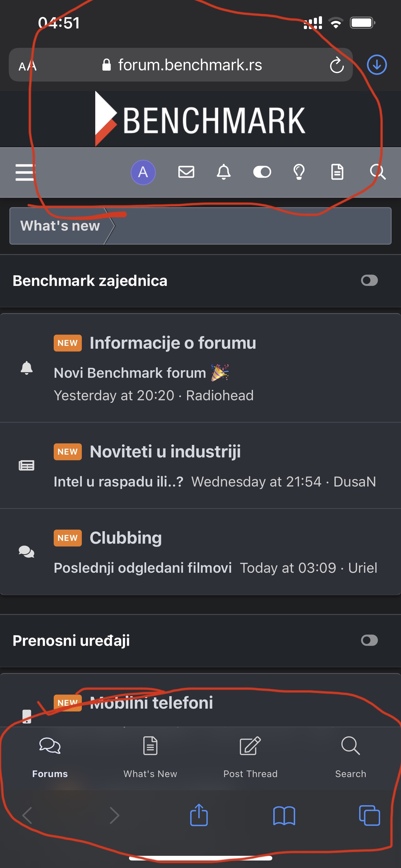This screenshot has height=868, width=401.
Task: Open the document icon in navbar
Action: [337, 172]
